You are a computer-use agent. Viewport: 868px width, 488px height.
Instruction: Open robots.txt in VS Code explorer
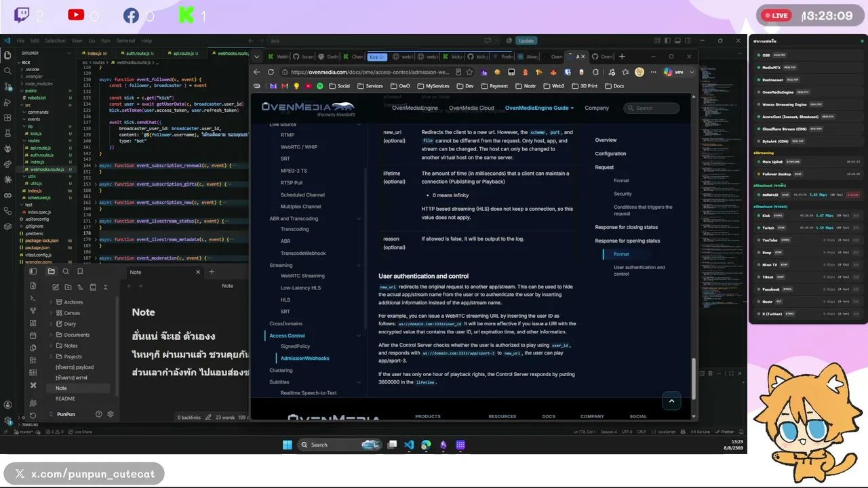click(x=37, y=98)
